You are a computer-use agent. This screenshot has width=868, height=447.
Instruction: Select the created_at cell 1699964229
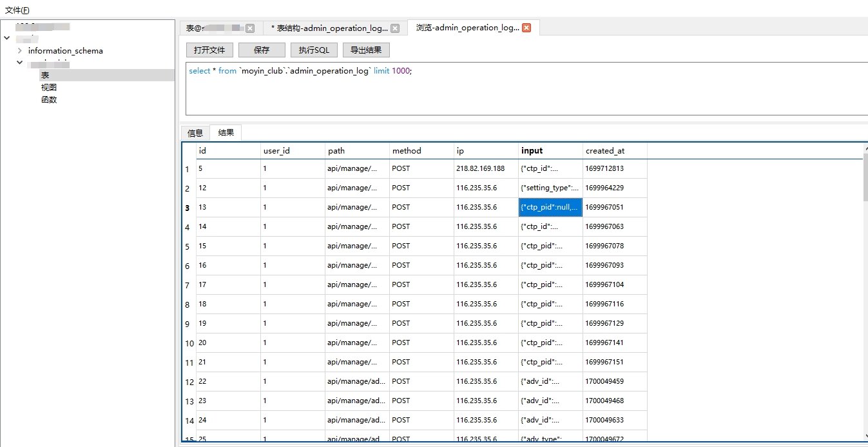pyautogui.click(x=615, y=188)
